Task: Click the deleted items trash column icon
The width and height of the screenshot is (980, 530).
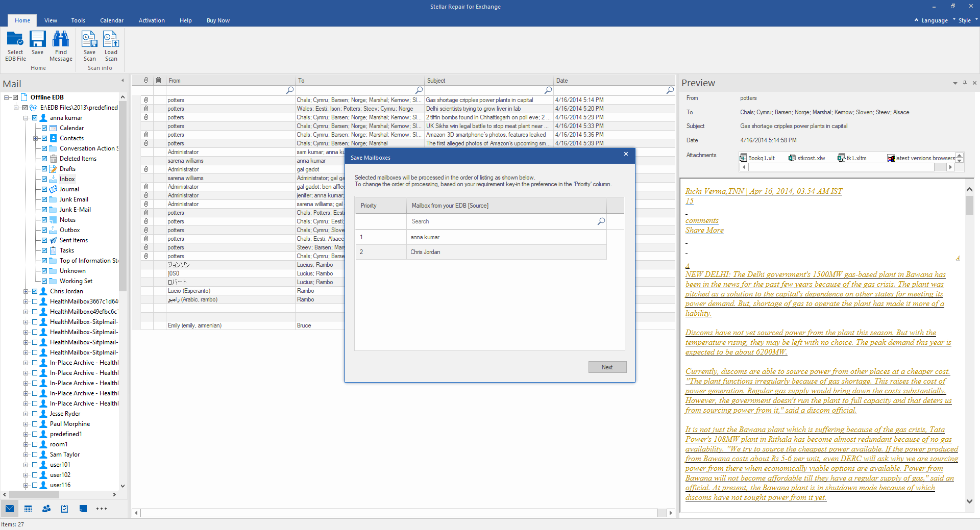Action: (x=159, y=80)
